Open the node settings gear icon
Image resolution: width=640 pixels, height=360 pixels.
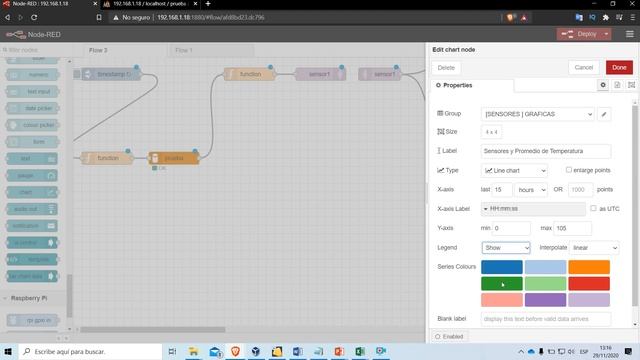point(603,85)
